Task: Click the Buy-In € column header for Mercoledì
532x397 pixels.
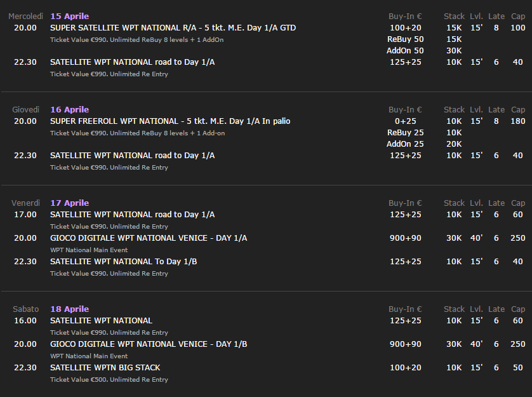Action: [405, 17]
